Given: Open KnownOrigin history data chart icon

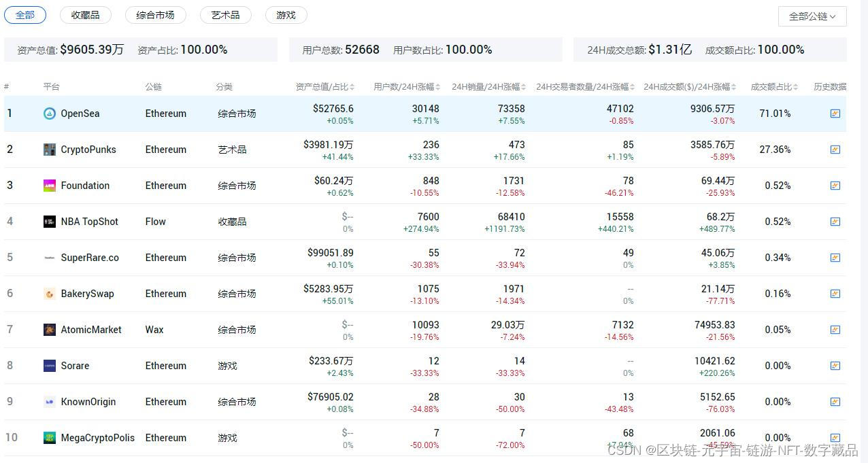Looking at the screenshot, I should (x=835, y=402).
